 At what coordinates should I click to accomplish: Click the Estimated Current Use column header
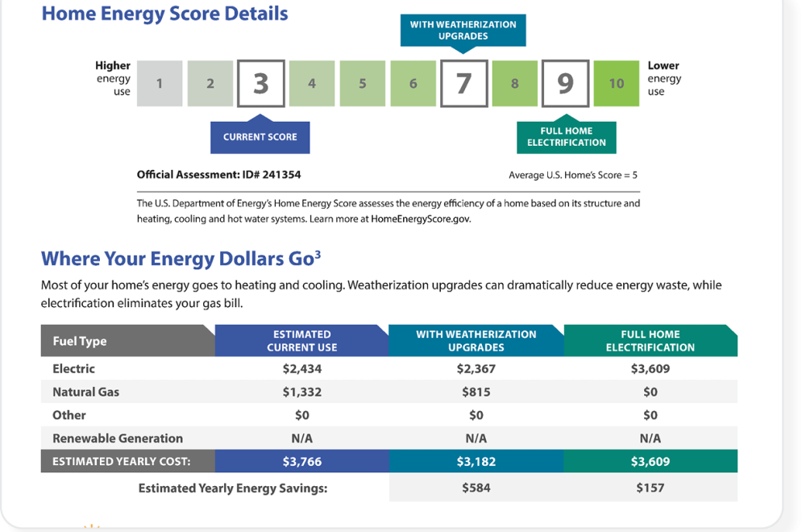coord(302,341)
